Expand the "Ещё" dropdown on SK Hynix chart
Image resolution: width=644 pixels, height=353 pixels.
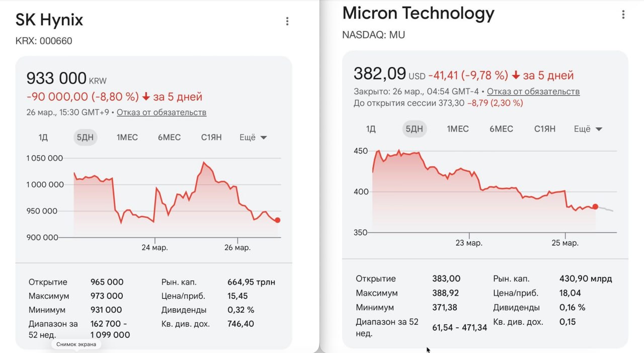point(253,137)
